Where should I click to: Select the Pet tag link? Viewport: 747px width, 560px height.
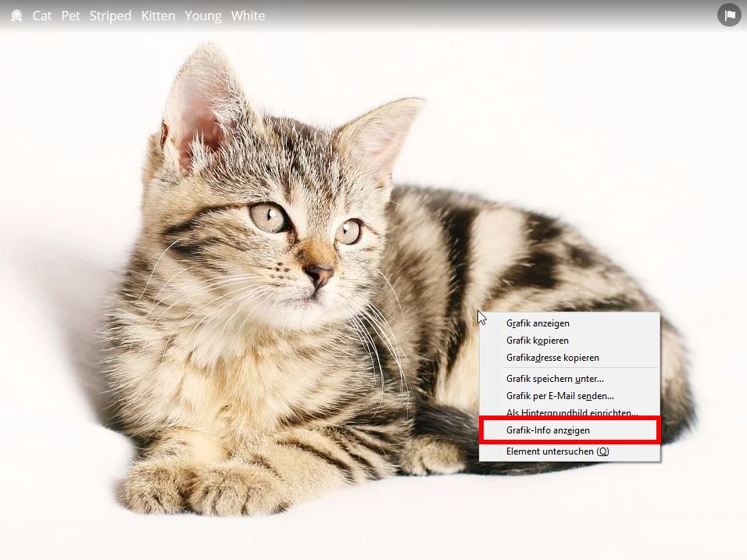71,16
